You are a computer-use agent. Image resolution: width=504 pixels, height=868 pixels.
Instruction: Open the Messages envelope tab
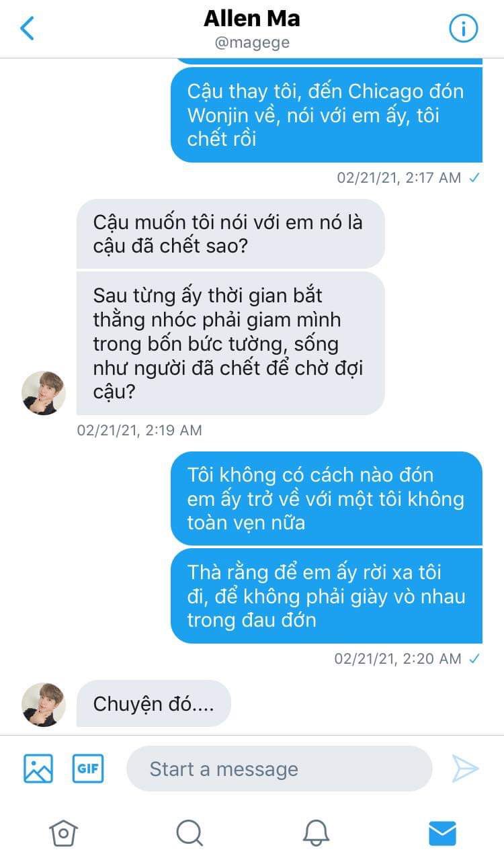pos(442,834)
